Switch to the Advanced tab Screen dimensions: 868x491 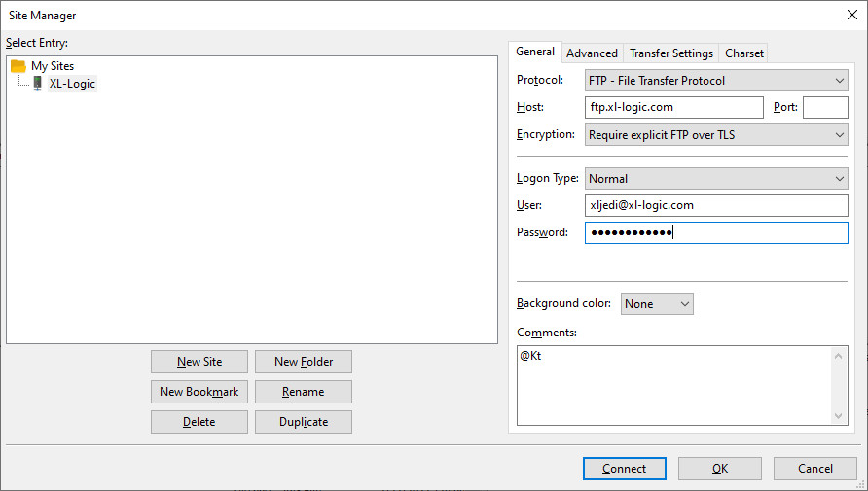tap(592, 53)
